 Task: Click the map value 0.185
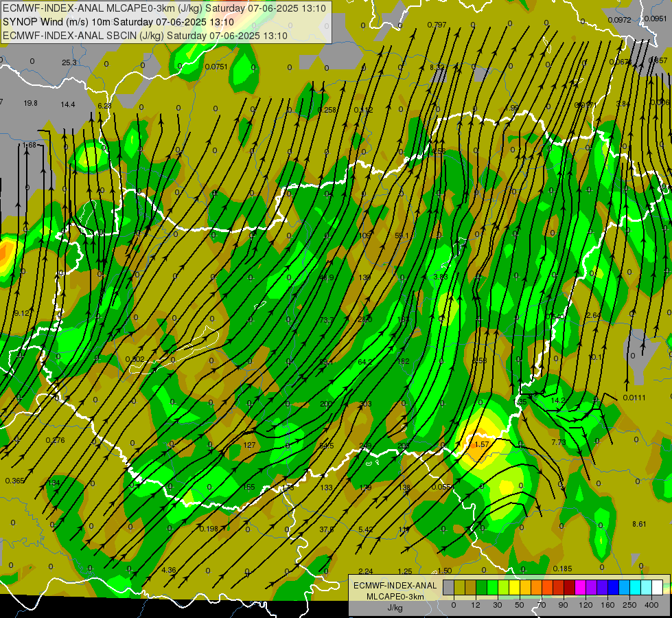pyautogui.click(x=562, y=569)
